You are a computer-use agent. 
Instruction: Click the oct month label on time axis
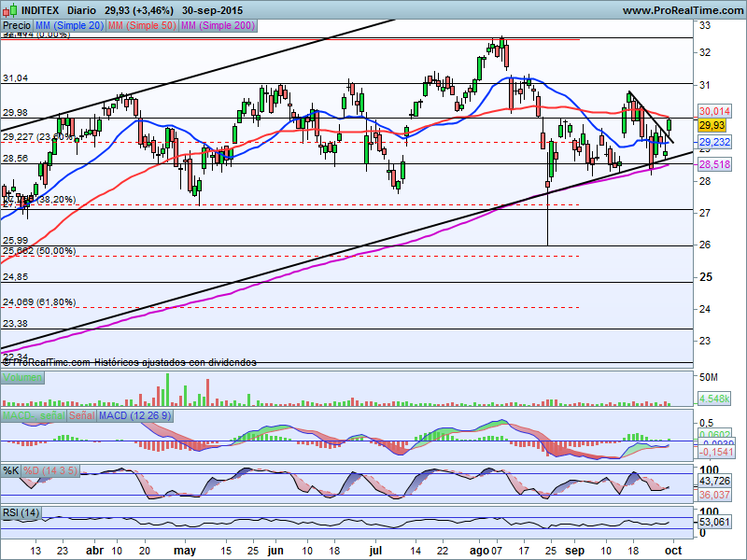673,551
